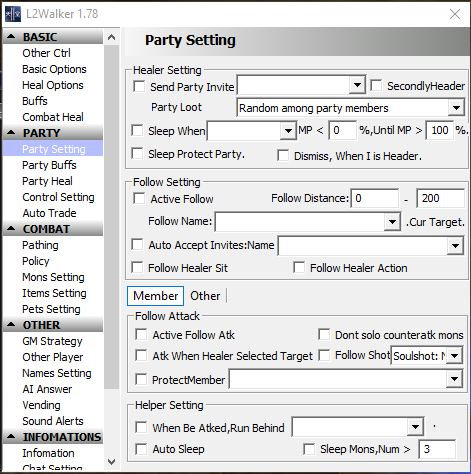Image resolution: width=471 pixels, height=474 pixels.
Task: Collapse the PARTY section header
Action: click(x=53, y=133)
